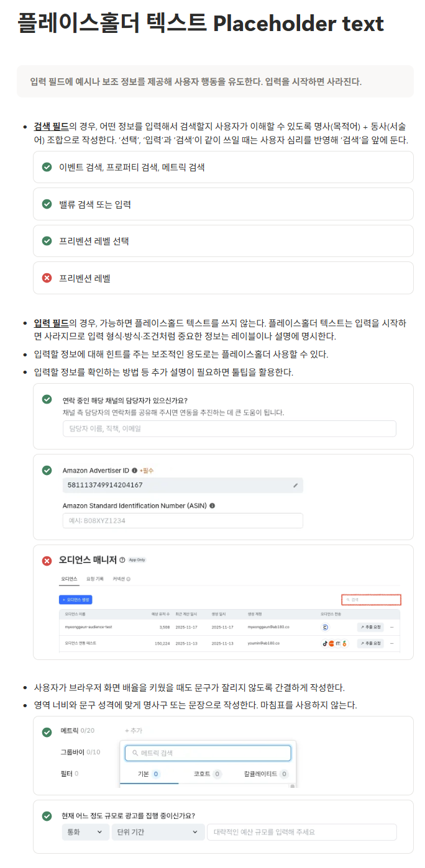The image size is (425, 868).
Task: Switch to the 요청 기록 tab
Action: pos(94,579)
